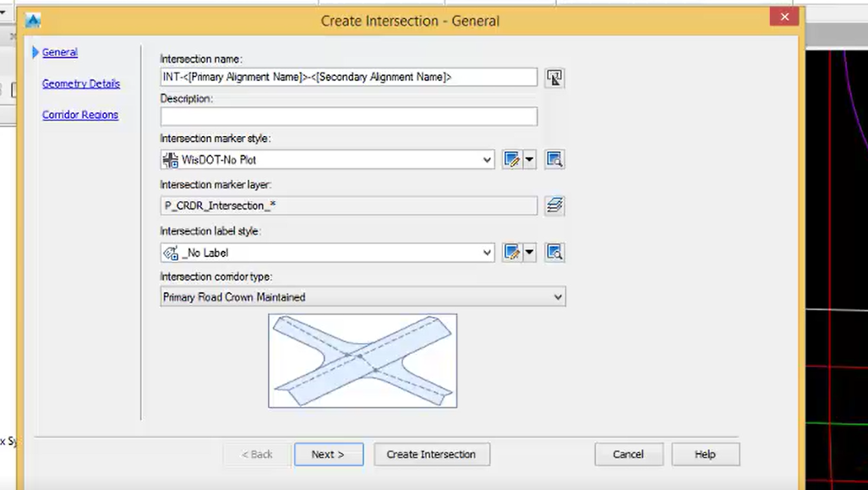The height and width of the screenshot is (490, 868).
Task: Click the Intersection name field
Action: coord(349,77)
